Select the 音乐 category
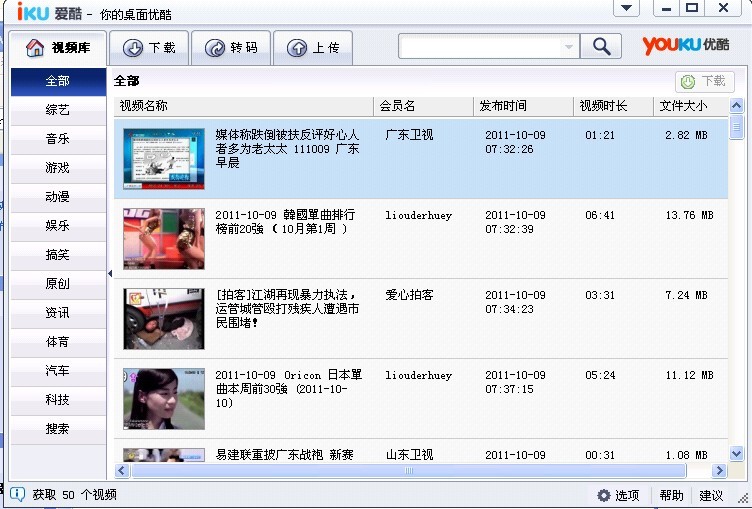Image resolution: width=752 pixels, height=509 pixels. [x=58, y=139]
